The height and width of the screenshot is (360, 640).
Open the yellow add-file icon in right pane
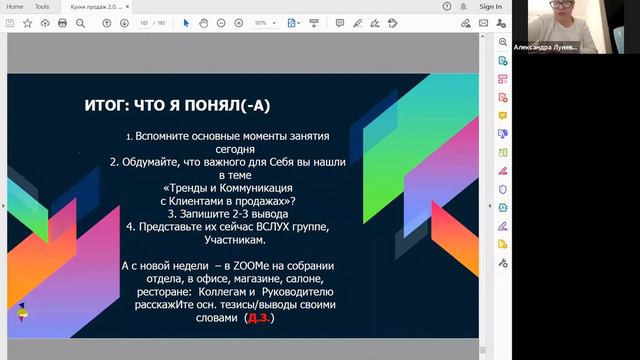pos(503,244)
